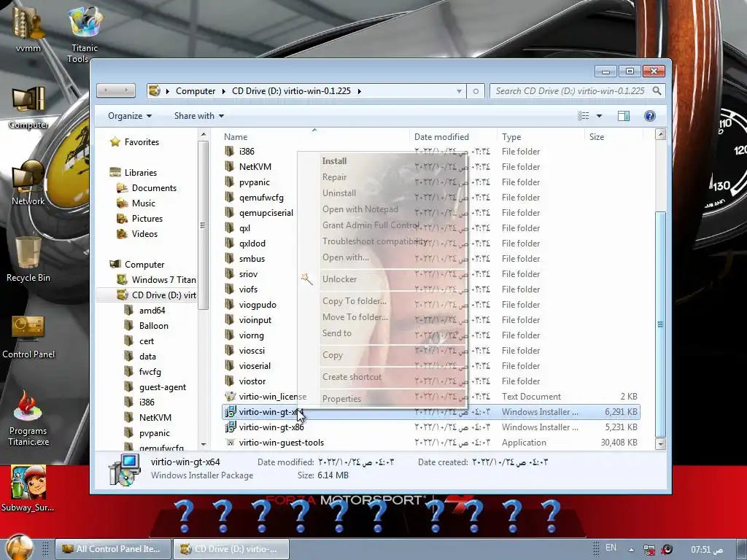Select Grant Admin Full Control entry
This screenshot has width=747, height=560.
coord(371,225)
